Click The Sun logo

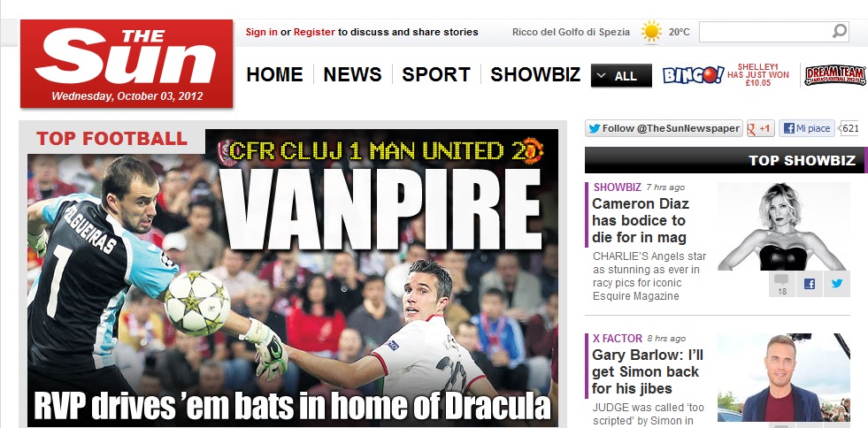(127, 64)
